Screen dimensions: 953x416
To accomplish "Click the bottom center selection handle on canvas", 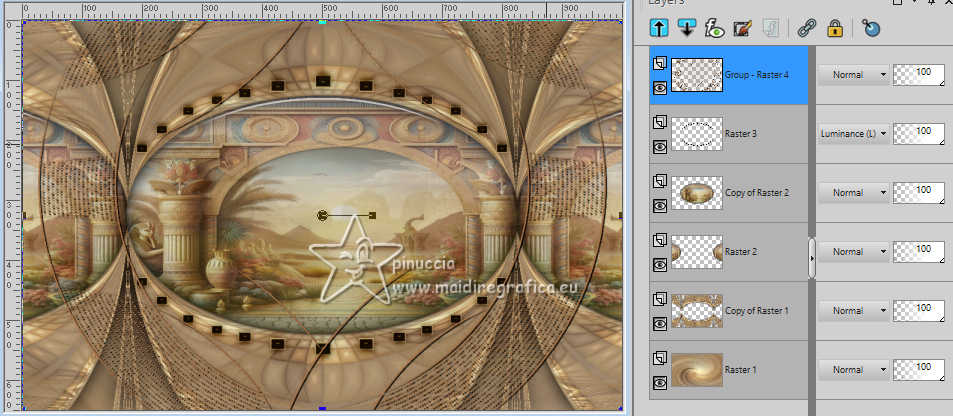I will 323,408.
